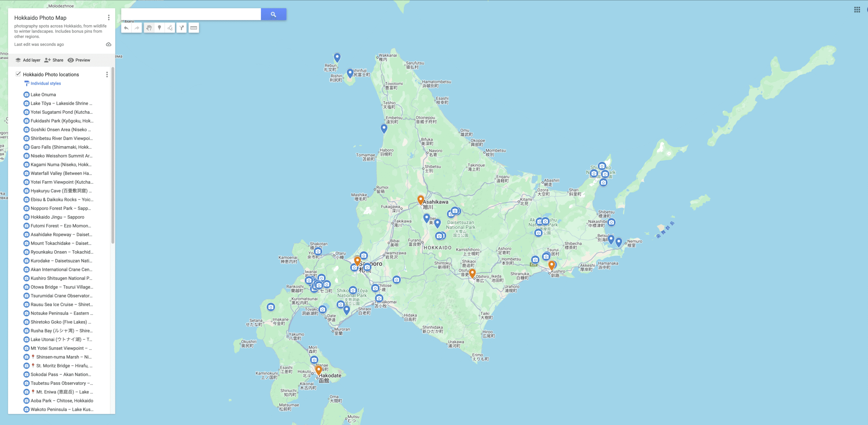Image resolution: width=868 pixels, height=425 pixels.
Task: Open Hokkaido Photo locations layer options
Action: point(107,74)
